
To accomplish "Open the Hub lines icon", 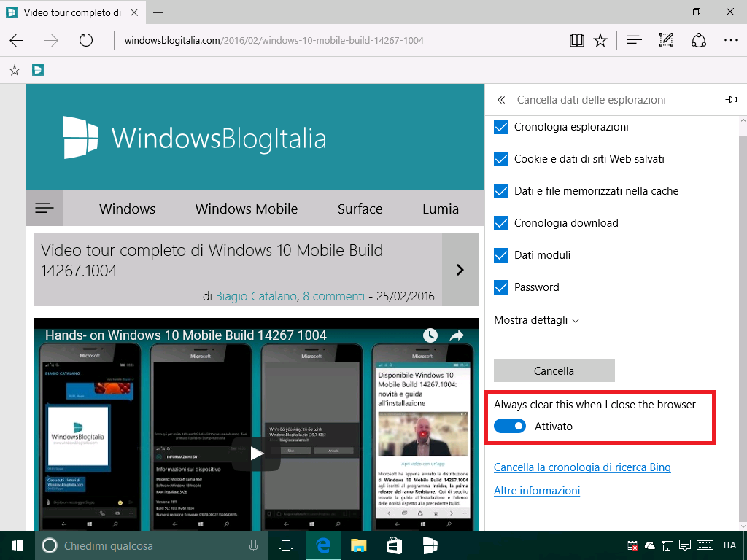I will pos(635,41).
